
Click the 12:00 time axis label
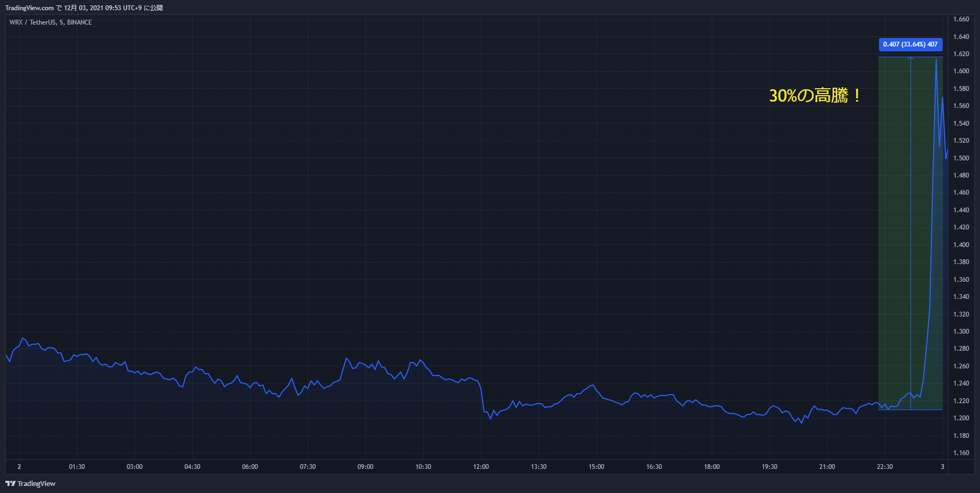click(481, 467)
